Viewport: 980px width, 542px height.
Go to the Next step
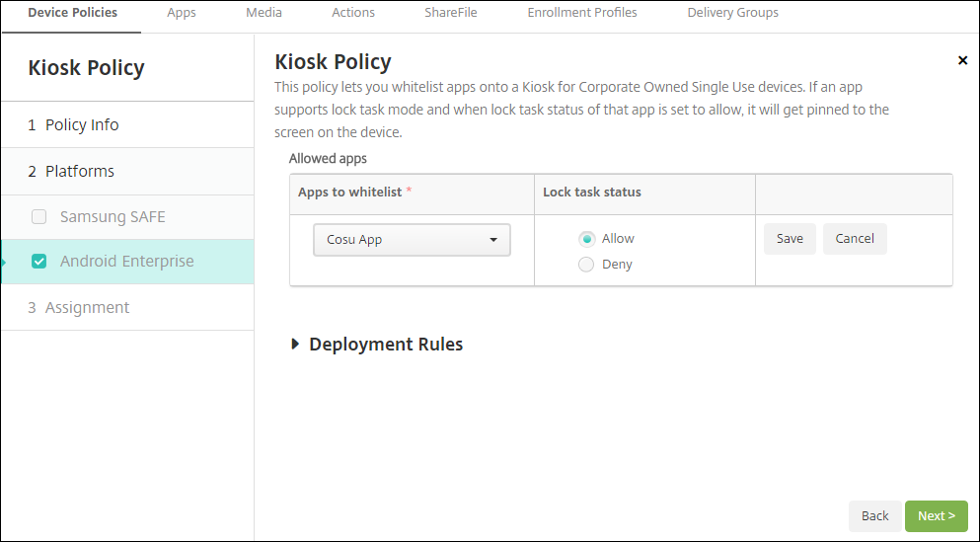pyautogui.click(x=936, y=516)
